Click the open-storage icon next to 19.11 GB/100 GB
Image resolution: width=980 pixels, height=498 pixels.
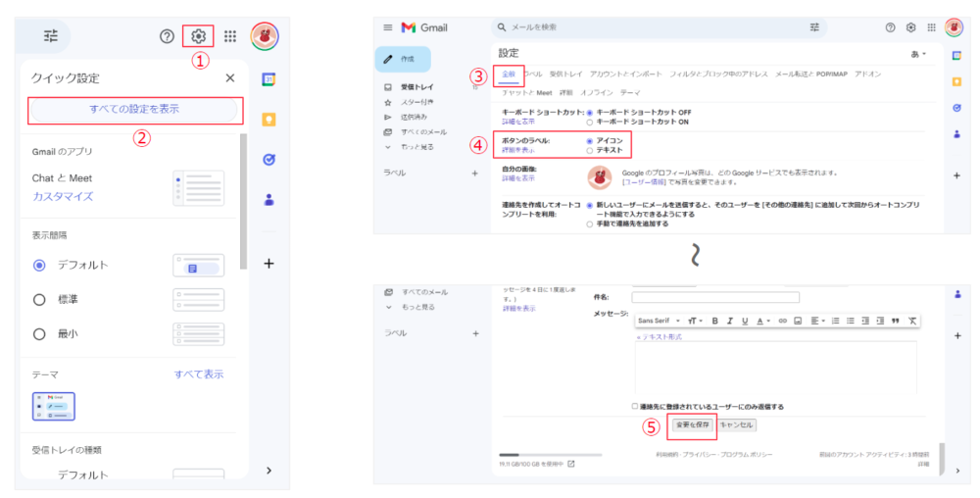pos(571,465)
